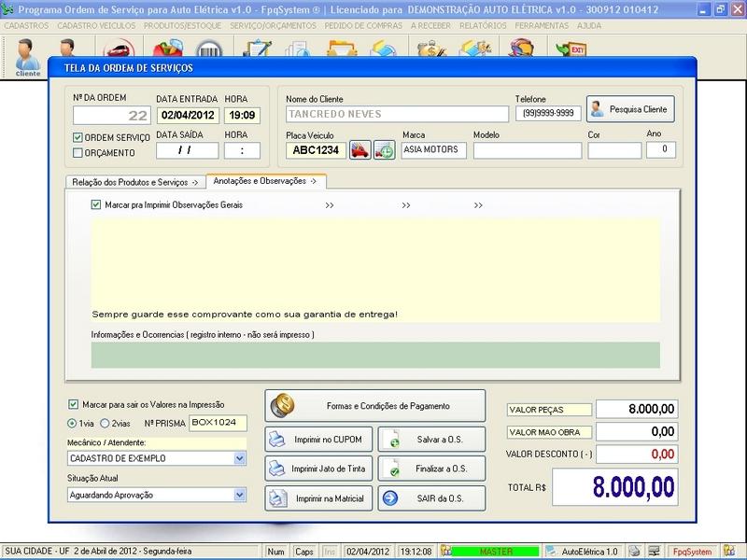
Task: Open Formas e Condições de Pagamento
Action: (375, 406)
